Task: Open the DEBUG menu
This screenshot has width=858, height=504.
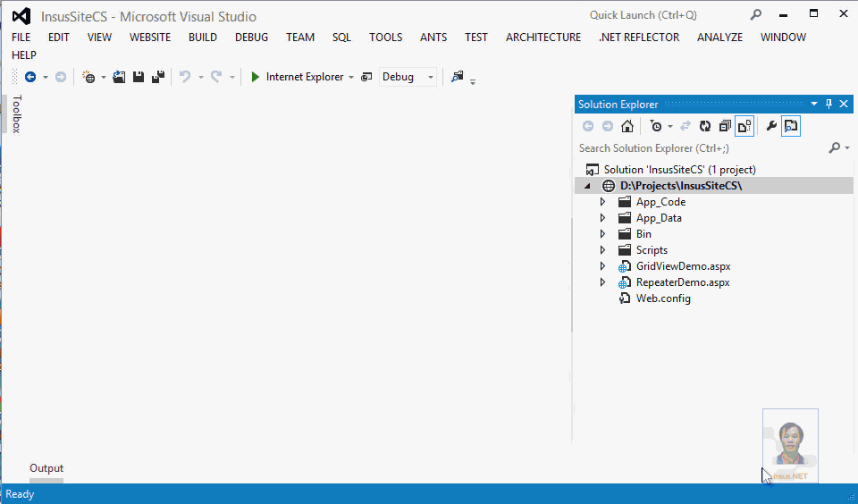Action: coord(252,38)
